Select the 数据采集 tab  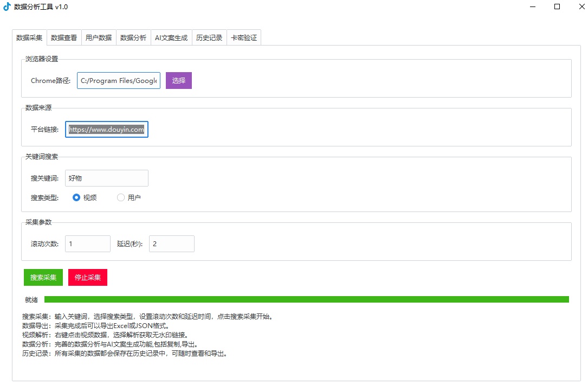(29, 38)
